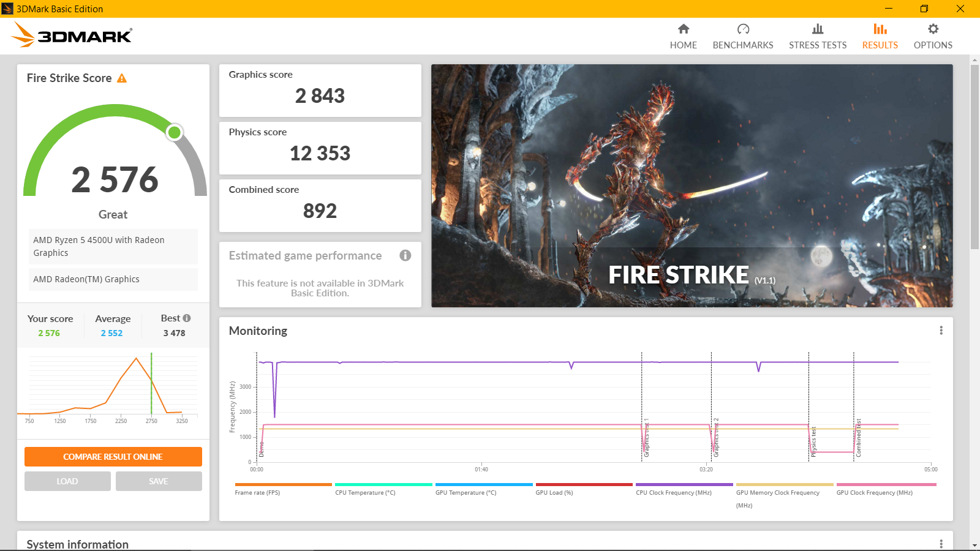Click the title bar 3DMark app icon
This screenshot has height=551, width=980.
[x=7, y=9]
